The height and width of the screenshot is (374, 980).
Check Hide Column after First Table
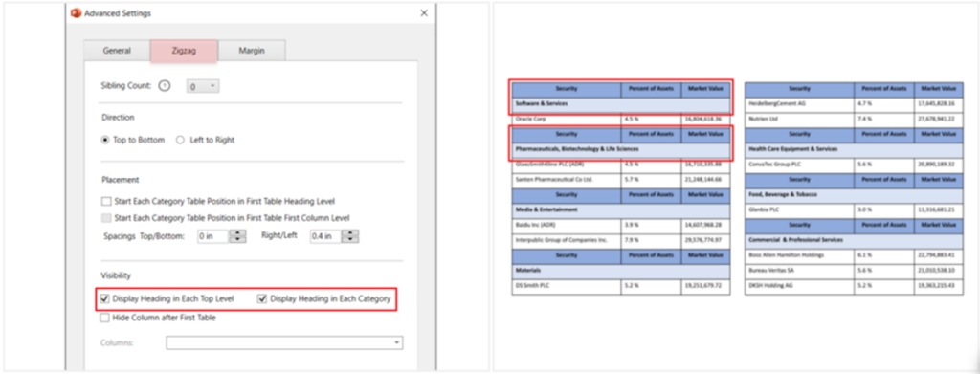(x=105, y=318)
